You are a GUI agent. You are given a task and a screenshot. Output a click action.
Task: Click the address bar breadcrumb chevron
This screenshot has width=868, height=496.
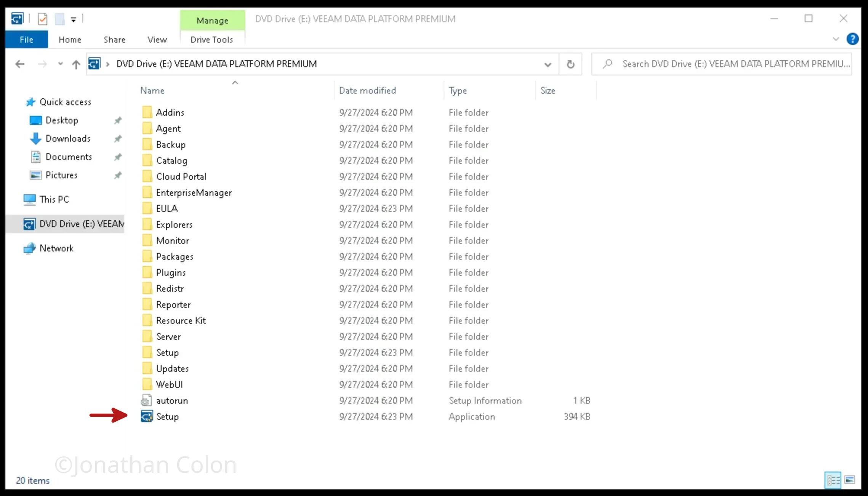click(x=108, y=64)
